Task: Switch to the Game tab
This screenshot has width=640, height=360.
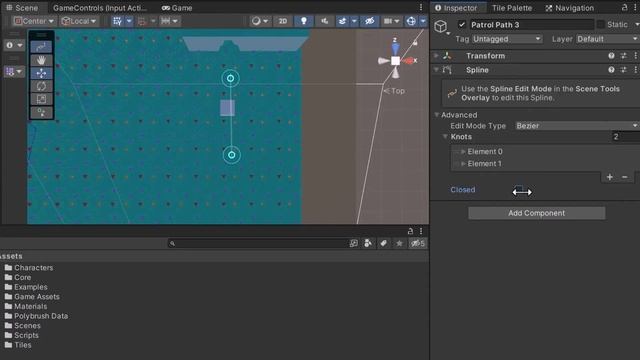Action: click(x=177, y=8)
